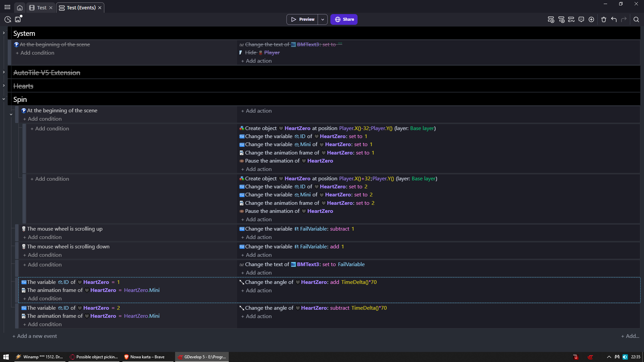Click Add a new event link
The height and width of the screenshot is (362, 644).
click(x=35, y=336)
